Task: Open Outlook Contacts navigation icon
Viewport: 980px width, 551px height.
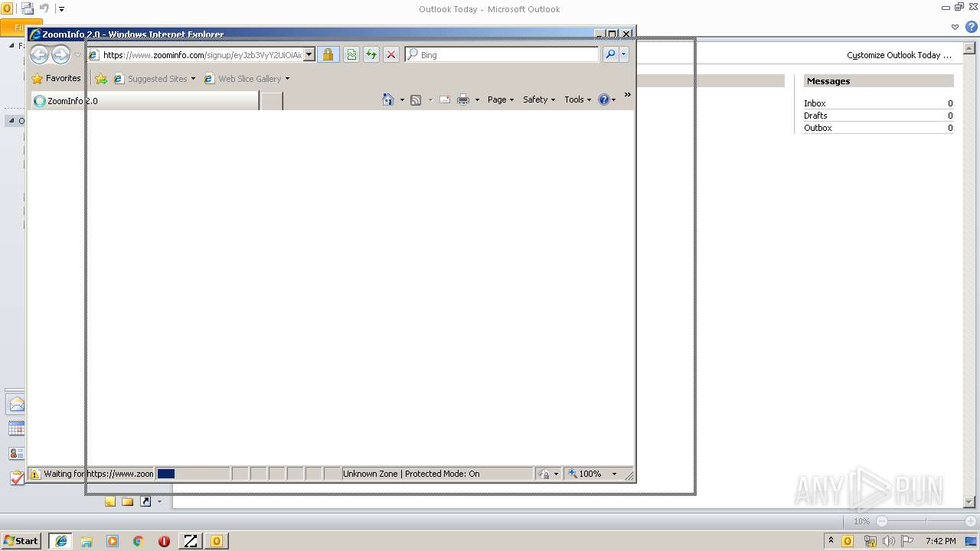Action: [x=16, y=453]
